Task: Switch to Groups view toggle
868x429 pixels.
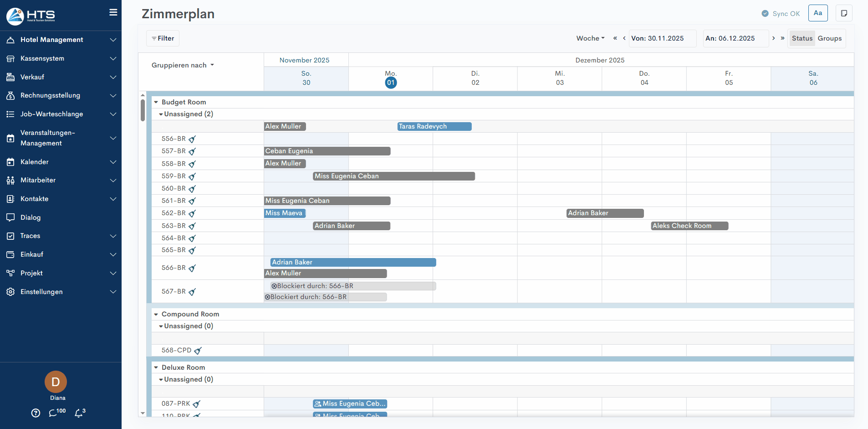Action: [829, 38]
